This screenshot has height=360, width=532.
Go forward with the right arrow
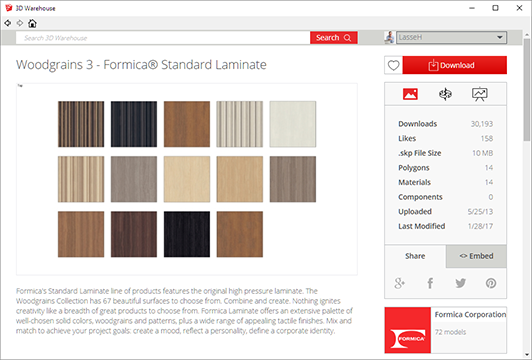tap(20, 23)
